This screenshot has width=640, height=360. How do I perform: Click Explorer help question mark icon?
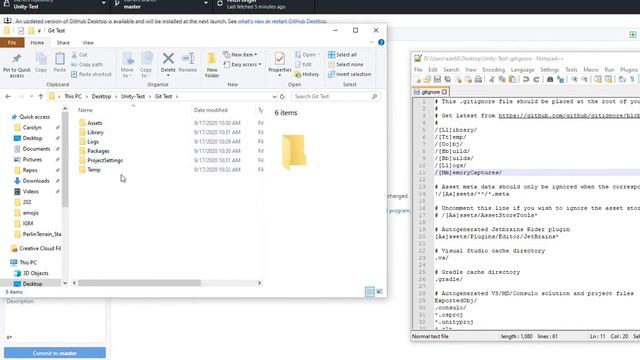(381, 42)
